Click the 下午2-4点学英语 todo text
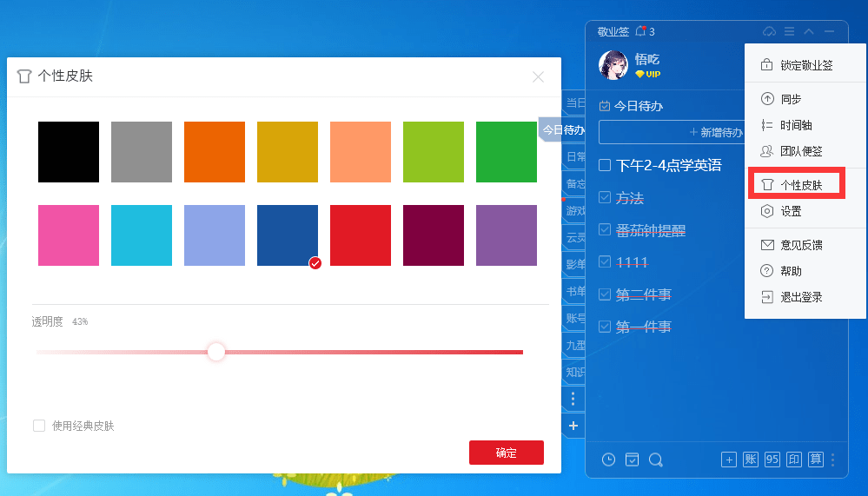This screenshot has height=496, width=868. click(669, 165)
